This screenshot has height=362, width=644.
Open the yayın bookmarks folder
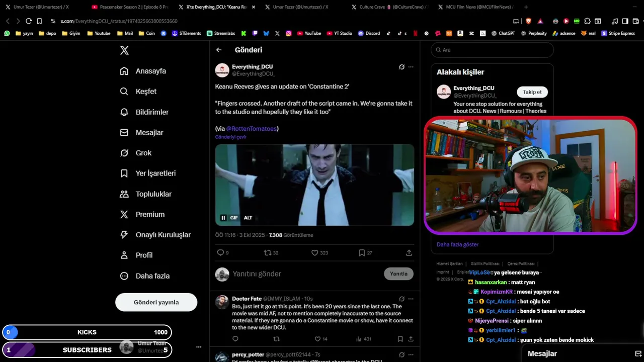[25, 33]
